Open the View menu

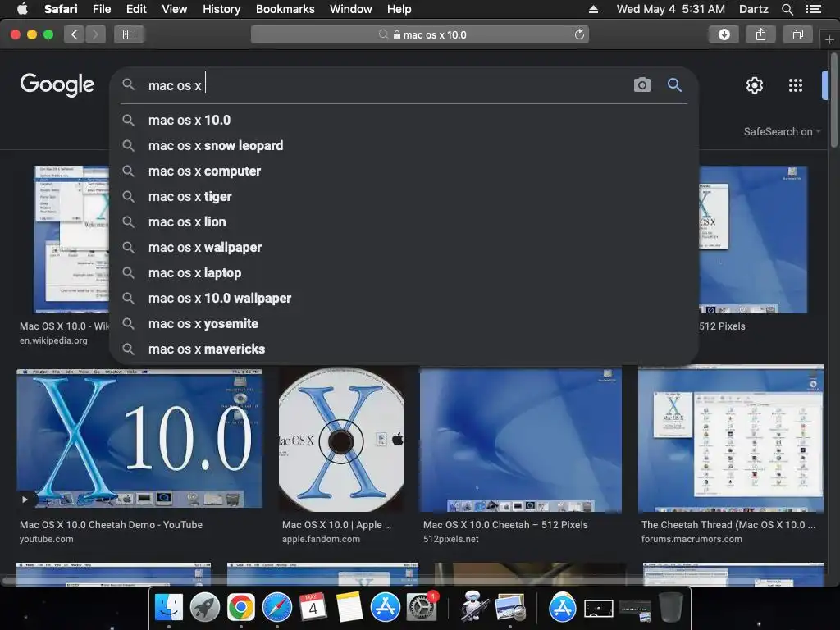click(x=175, y=9)
